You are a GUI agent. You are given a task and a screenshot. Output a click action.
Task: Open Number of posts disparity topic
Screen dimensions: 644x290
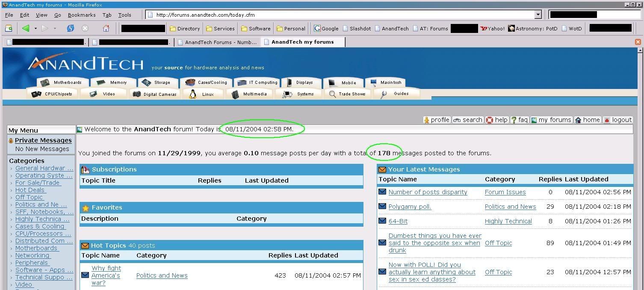pos(428,192)
